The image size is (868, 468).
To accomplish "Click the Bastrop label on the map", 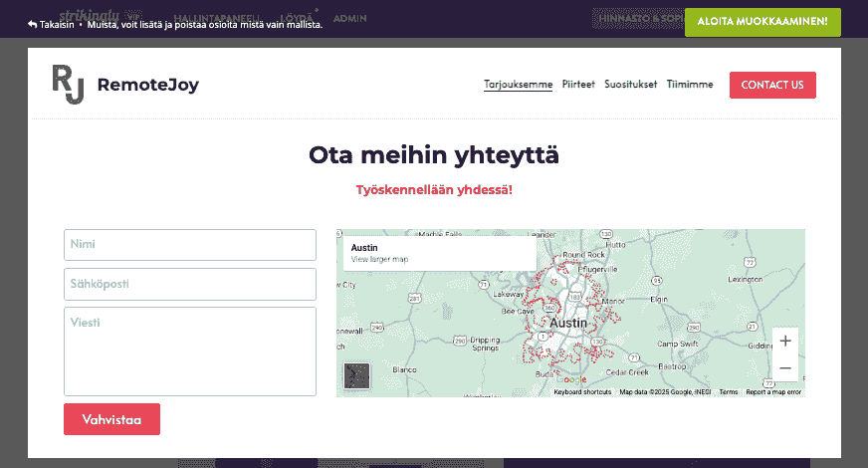I will (672, 366).
